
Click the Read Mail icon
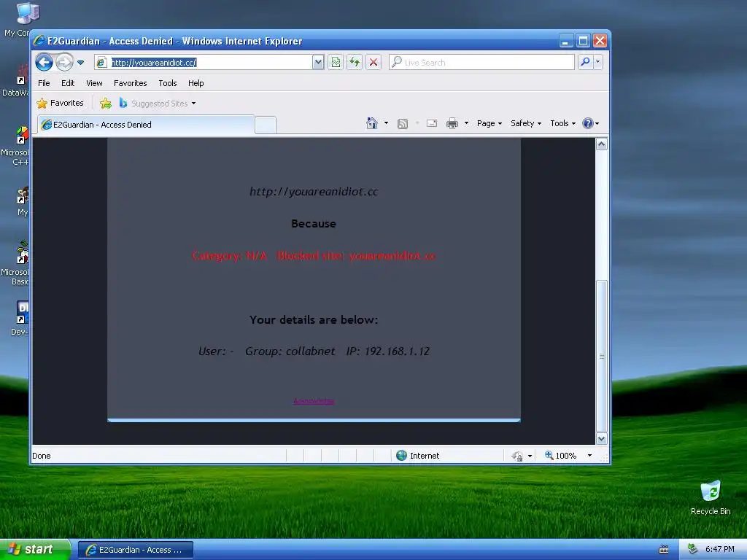point(432,123)
